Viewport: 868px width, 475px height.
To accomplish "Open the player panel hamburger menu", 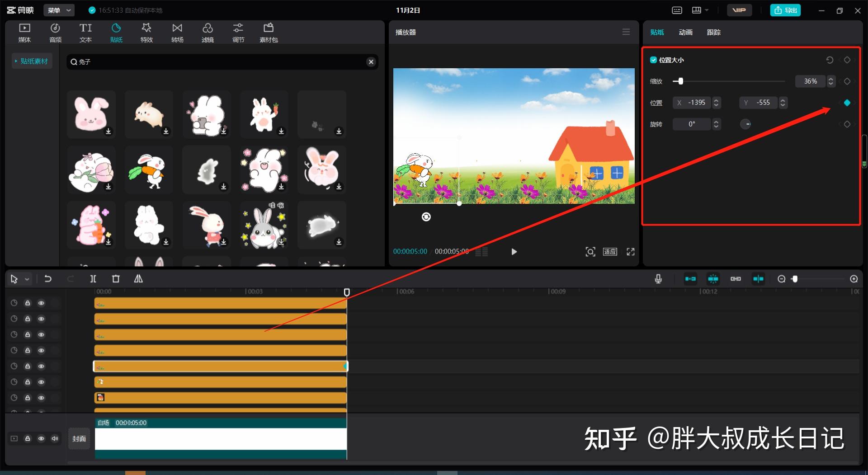I will 626,32.
